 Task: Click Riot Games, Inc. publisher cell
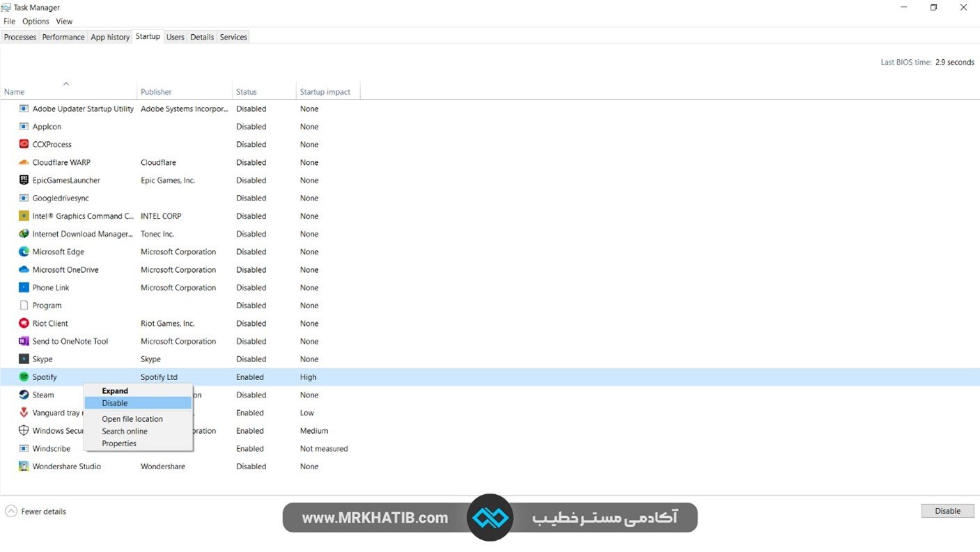(x=168, y=324)
